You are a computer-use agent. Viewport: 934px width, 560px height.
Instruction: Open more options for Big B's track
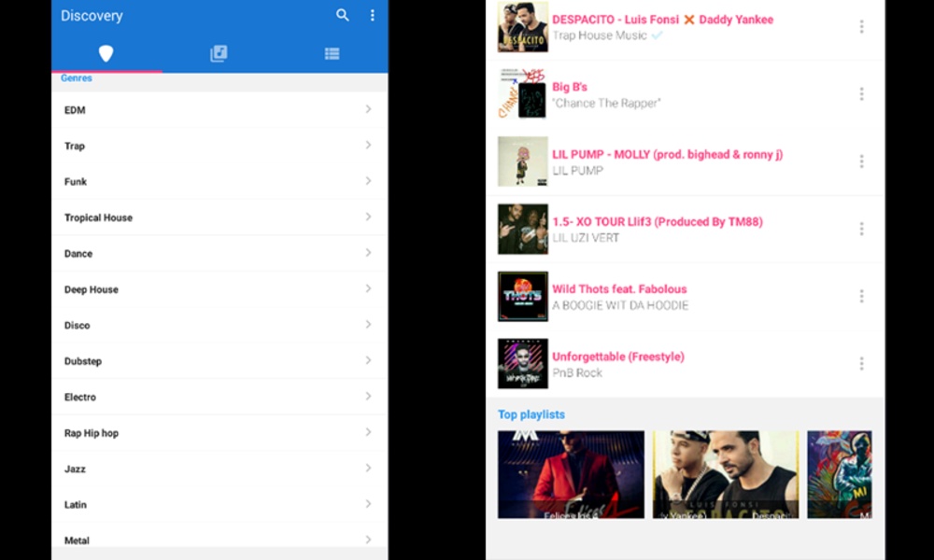[861, 94]
